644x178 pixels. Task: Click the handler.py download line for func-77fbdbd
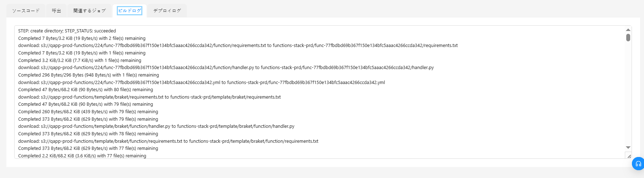[x=226, y=68]
